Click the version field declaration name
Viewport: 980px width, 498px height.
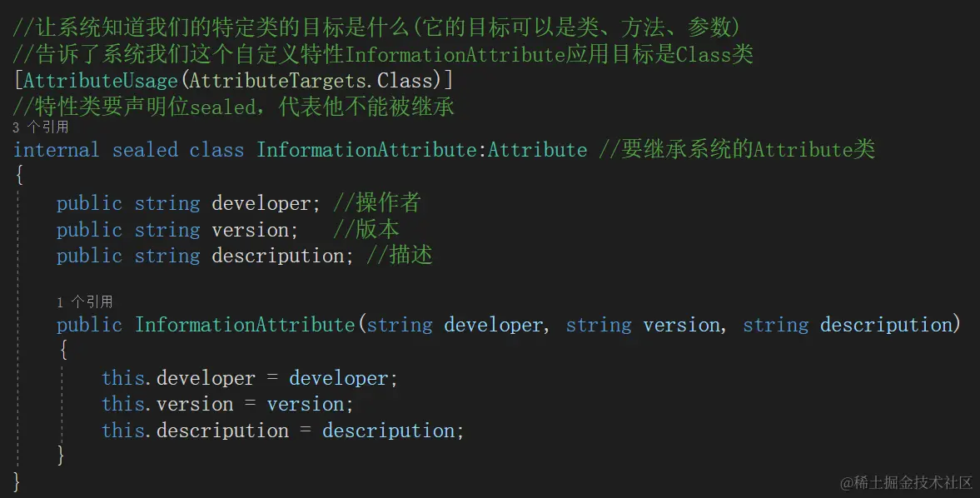click(x=252, y=230)
